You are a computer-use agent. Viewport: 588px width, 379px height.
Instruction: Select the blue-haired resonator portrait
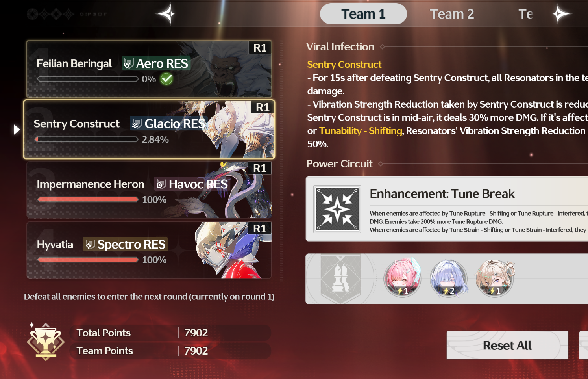(449, 279)
